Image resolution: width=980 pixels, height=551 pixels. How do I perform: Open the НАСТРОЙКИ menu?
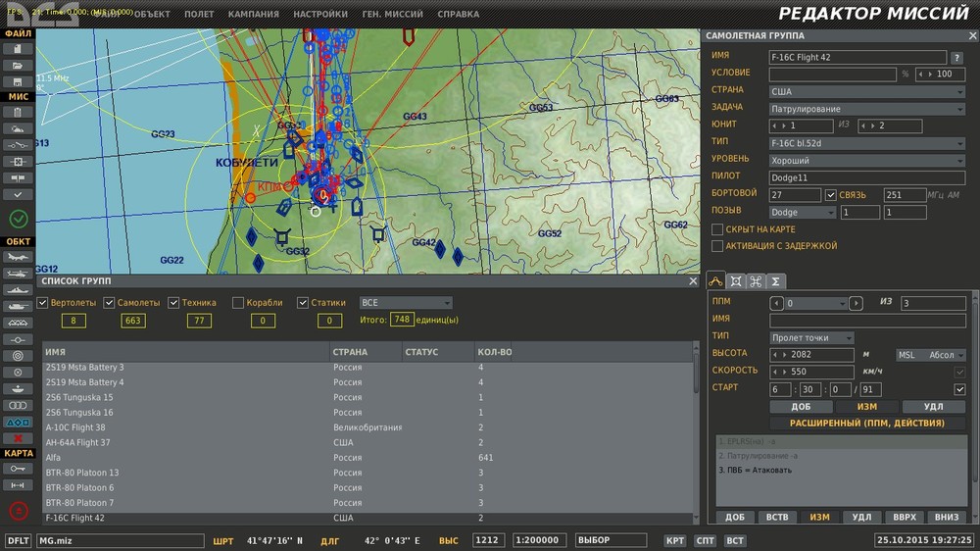[320, 15]
